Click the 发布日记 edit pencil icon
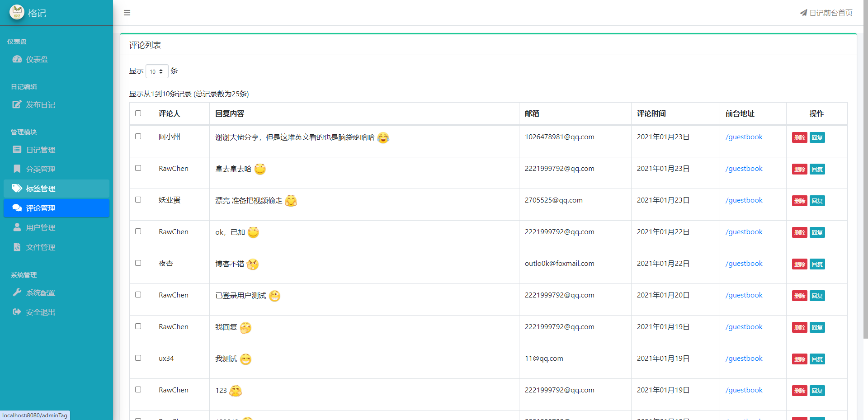Screen dimensions: 868x420 17,104
